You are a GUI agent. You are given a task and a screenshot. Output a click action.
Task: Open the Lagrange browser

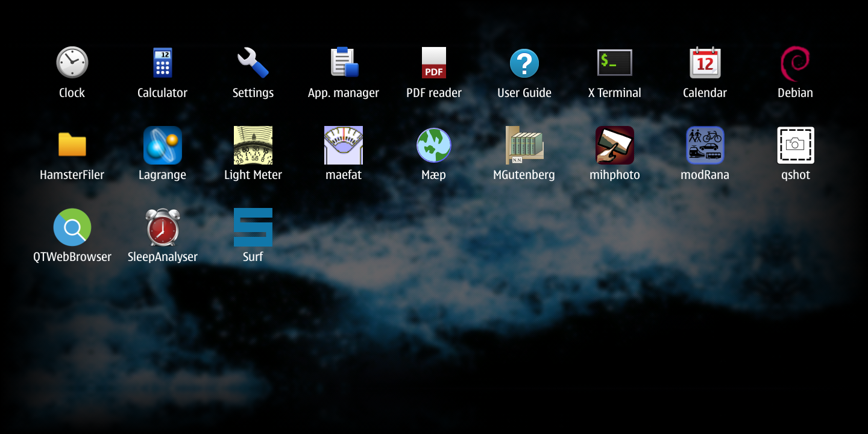pos(162,145)
